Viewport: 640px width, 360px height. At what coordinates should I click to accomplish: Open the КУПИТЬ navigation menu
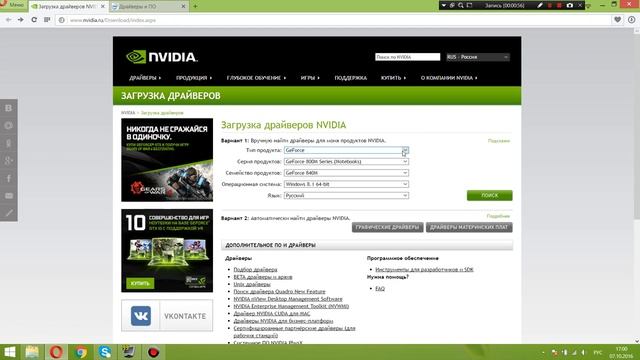click(393, 78)
